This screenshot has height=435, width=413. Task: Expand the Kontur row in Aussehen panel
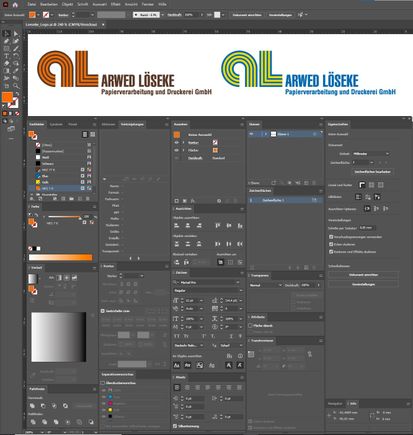coord(183,142)
